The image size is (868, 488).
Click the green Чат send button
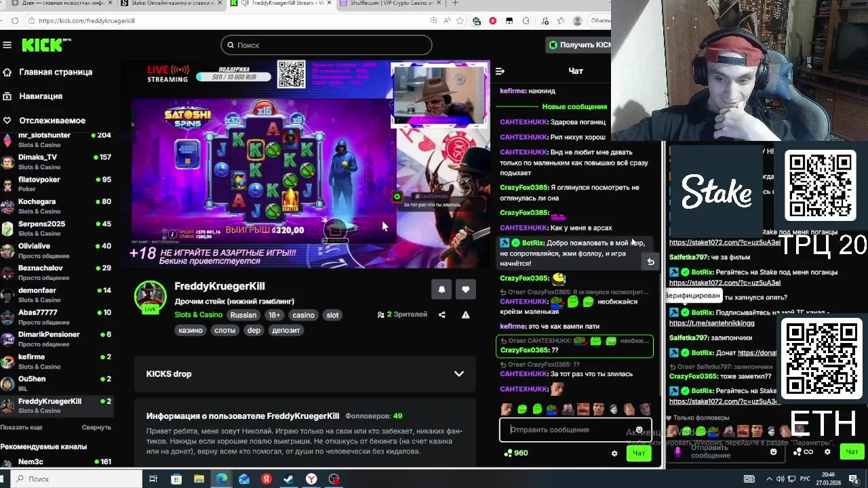pos(639,453)
